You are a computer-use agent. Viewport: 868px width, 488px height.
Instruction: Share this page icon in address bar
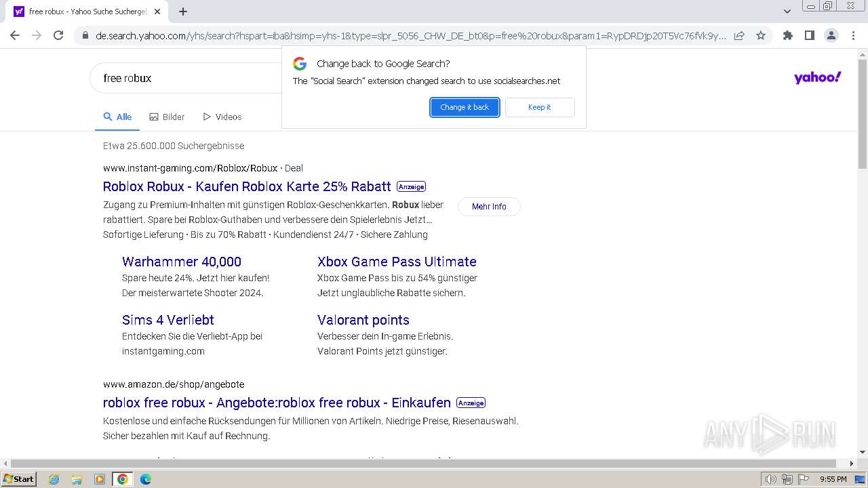739,35
